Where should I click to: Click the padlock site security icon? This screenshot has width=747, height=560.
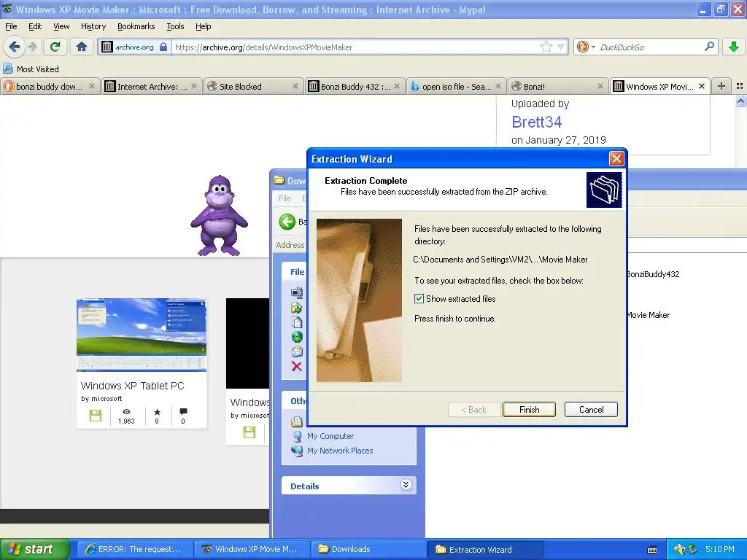coord(163,47)
